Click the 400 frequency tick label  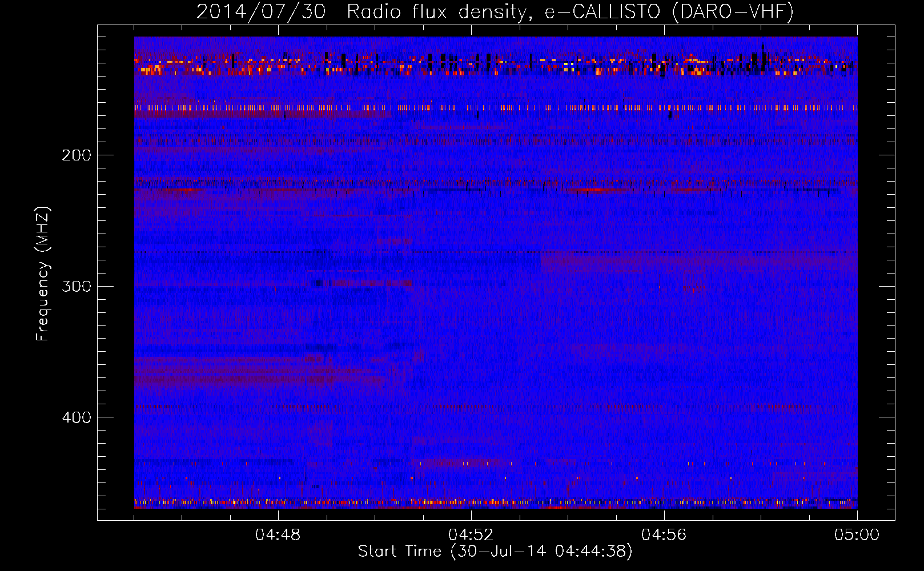click(x=76, y=417)
